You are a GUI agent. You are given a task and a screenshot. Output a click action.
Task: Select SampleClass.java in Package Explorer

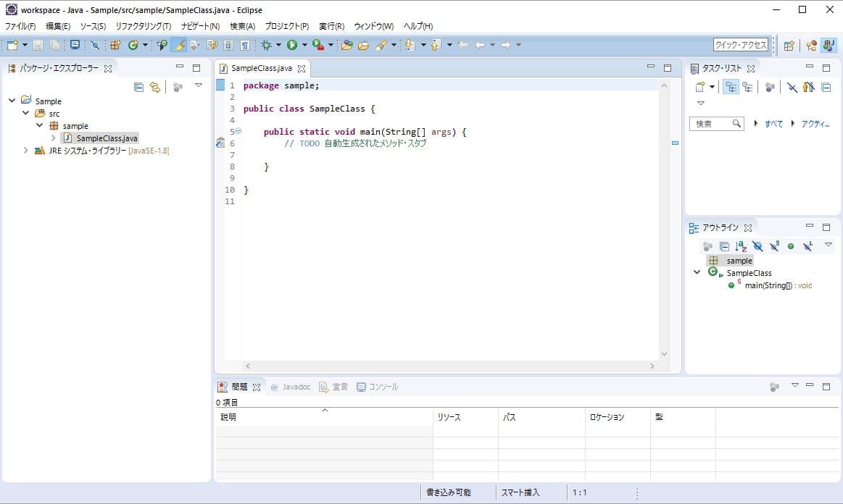point(107,138)
